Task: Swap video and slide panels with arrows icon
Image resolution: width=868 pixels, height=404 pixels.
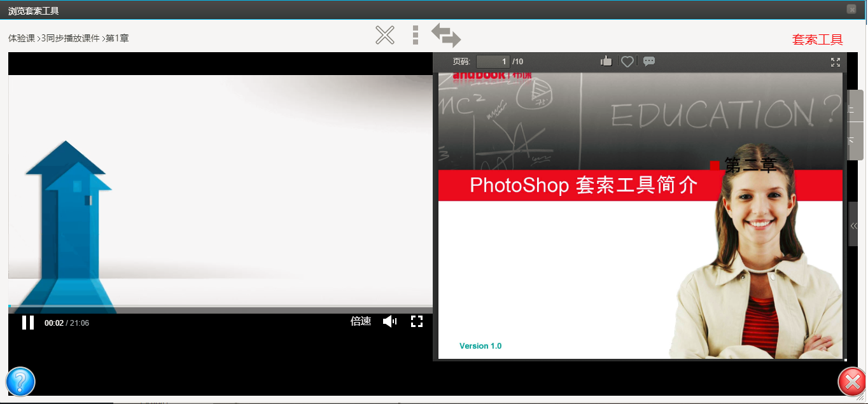Action: click(446, 36)
